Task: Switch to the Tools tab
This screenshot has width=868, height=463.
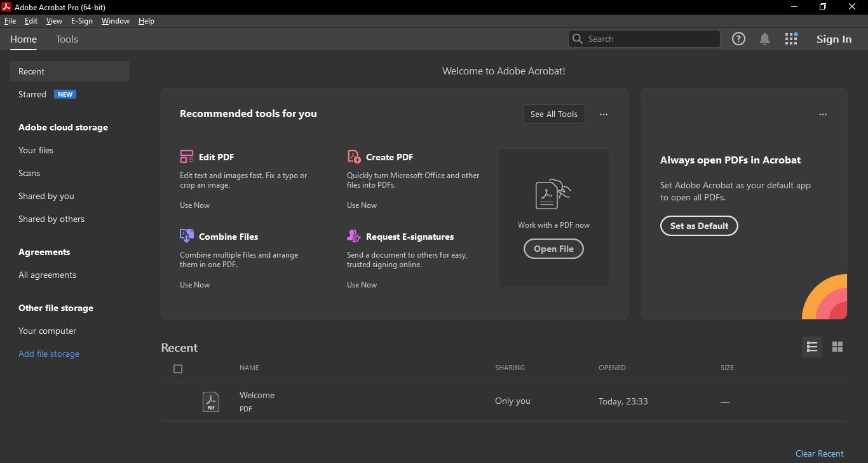Action: 67,39
